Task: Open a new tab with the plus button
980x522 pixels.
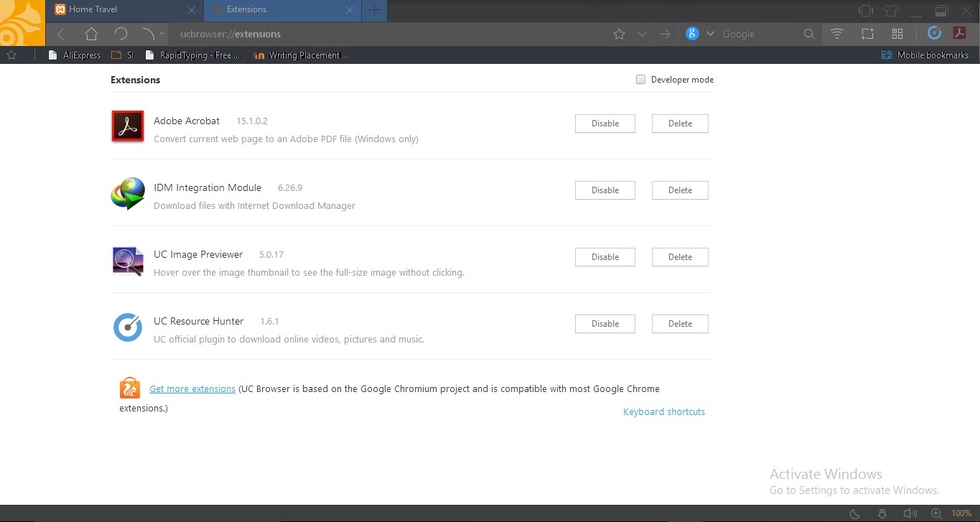Action: click(x=374, y=10)
